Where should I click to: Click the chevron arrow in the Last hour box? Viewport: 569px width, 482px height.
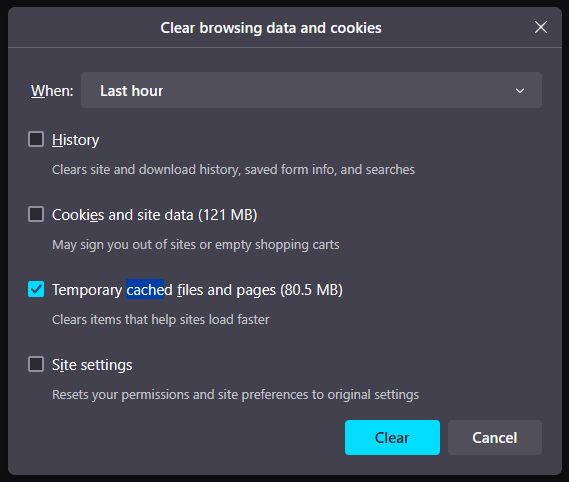tap(520, 91)
